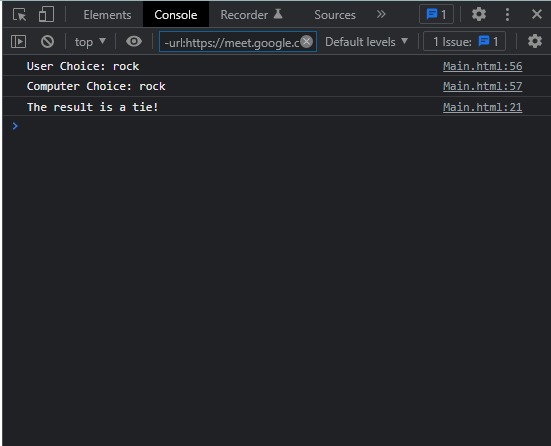
Task: Open source link Main.html:57
Action: [x=482, y=86]
